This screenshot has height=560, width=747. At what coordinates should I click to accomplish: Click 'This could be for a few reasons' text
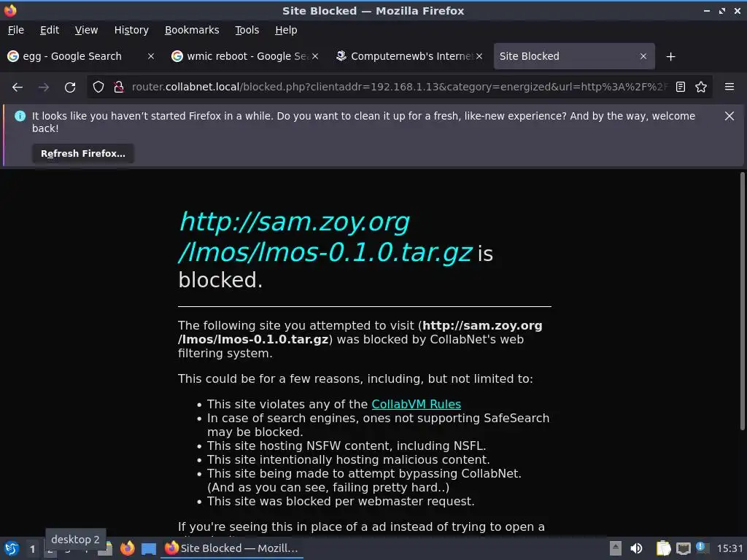click(355, 379)
